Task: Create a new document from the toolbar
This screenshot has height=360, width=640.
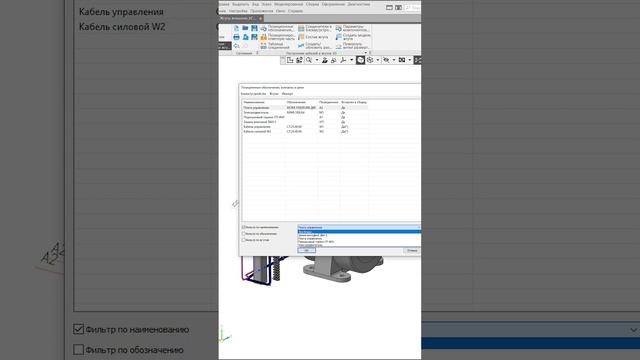Action: 236,28
